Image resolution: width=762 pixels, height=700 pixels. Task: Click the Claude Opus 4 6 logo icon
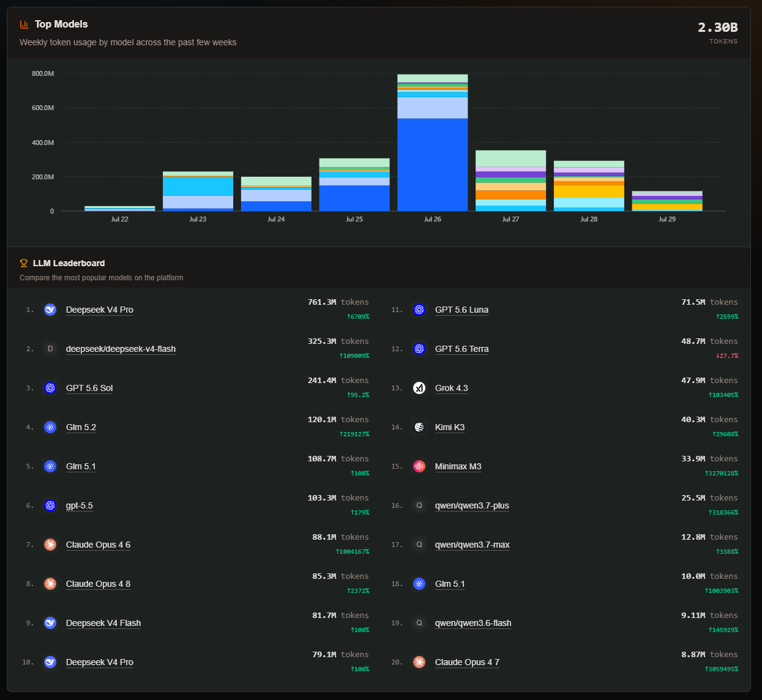[x=50, y=545]
